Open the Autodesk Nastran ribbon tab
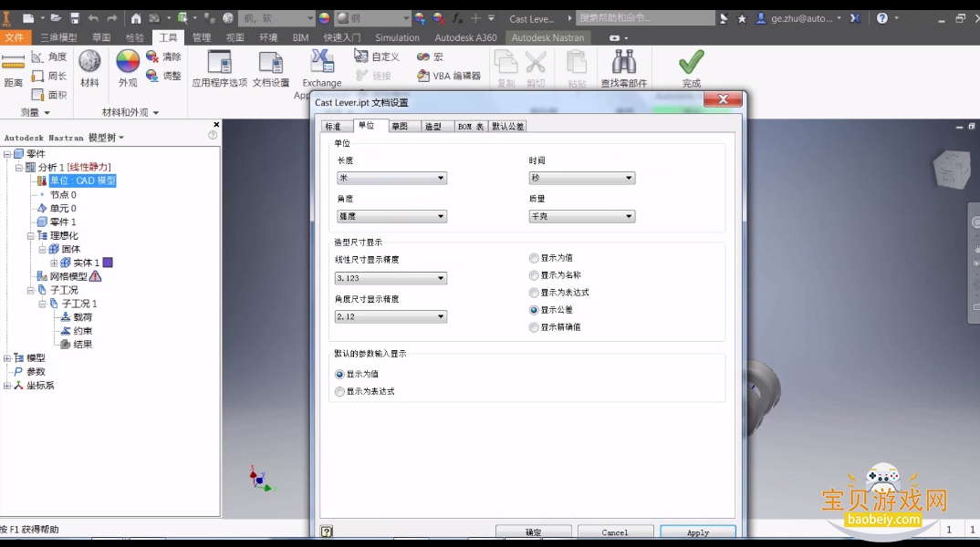 (x=547, y=37)
